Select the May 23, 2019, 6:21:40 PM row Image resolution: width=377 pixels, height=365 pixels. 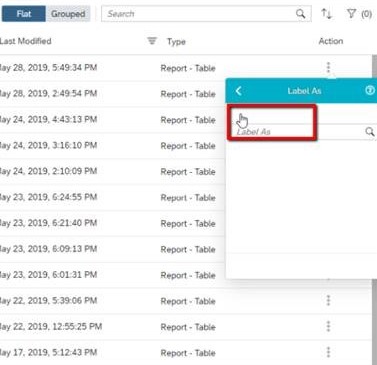(113, 223)
